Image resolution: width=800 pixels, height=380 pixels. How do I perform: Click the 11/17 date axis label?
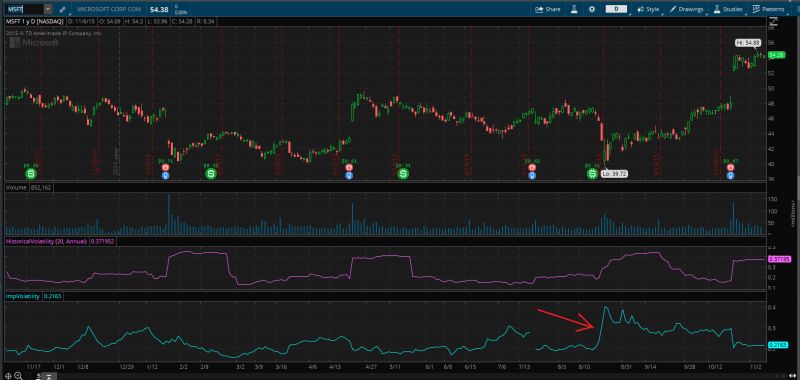(x=34, y=366)
